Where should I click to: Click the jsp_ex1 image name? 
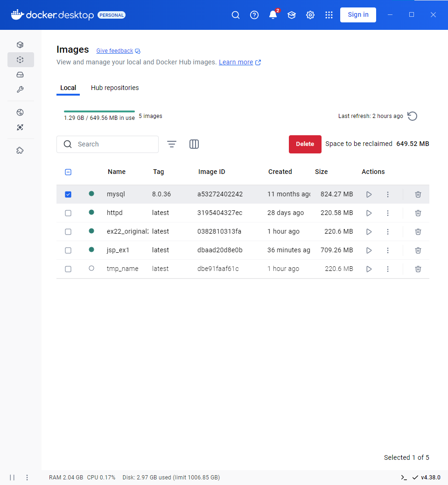tap(118, 250)
